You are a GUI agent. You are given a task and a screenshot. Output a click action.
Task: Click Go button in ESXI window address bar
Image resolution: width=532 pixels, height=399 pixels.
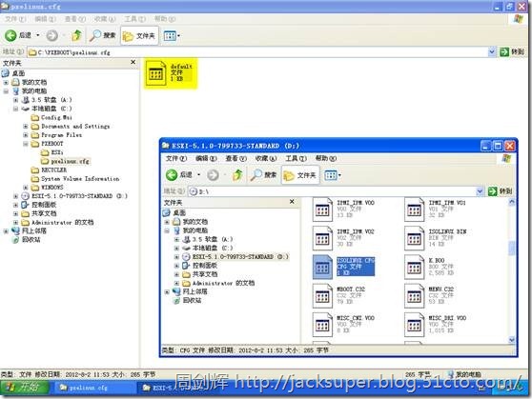[x=501, y=191]
